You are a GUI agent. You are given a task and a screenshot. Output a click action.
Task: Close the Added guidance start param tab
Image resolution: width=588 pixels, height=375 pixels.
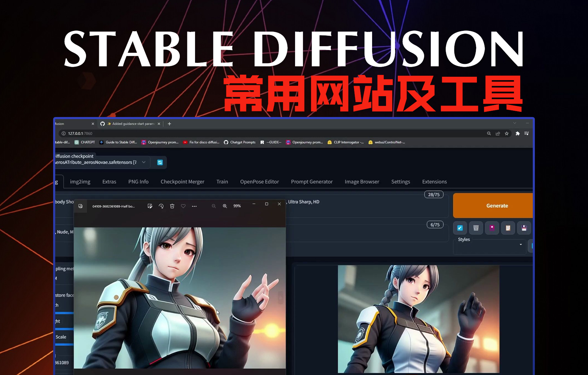click(159, 124)
